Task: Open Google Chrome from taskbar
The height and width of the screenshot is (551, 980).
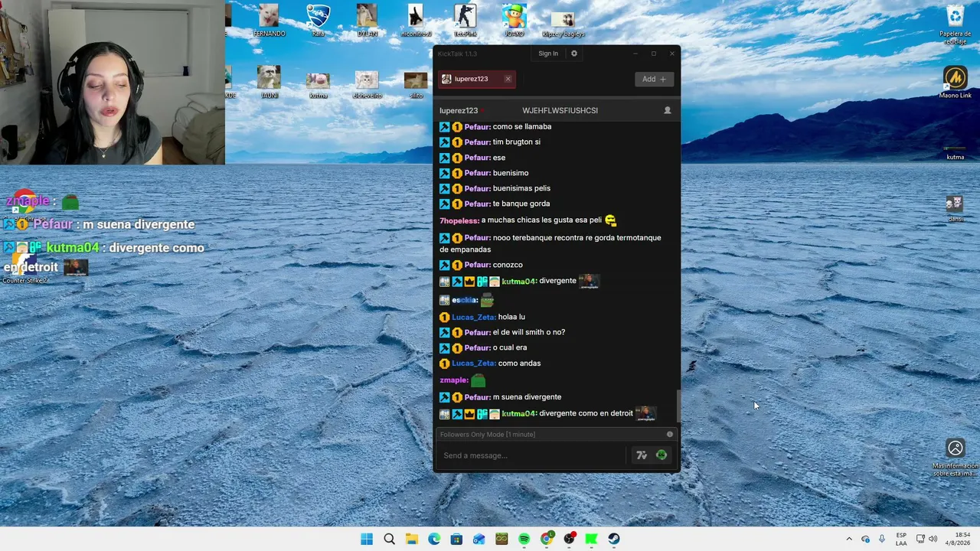Action: (547, 539)
